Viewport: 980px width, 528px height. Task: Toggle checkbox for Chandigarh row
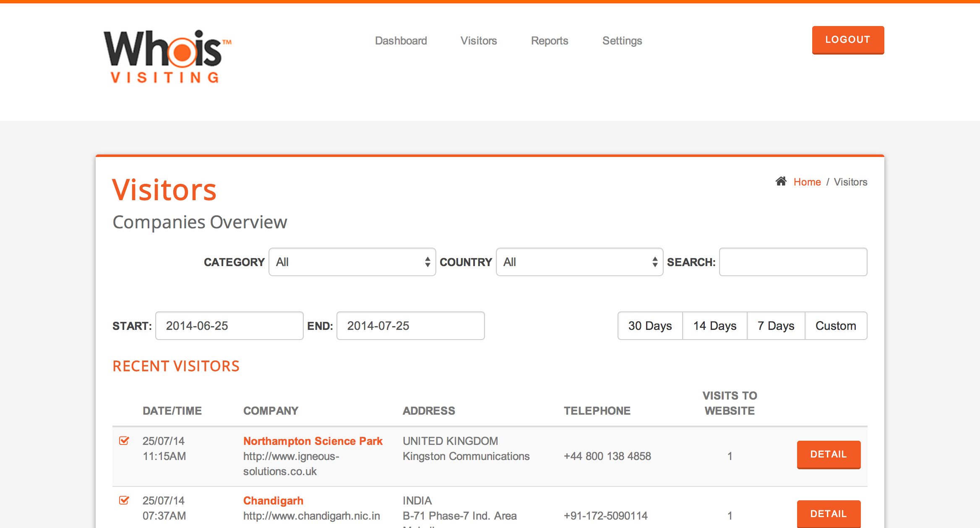click(x=124, y=500)
